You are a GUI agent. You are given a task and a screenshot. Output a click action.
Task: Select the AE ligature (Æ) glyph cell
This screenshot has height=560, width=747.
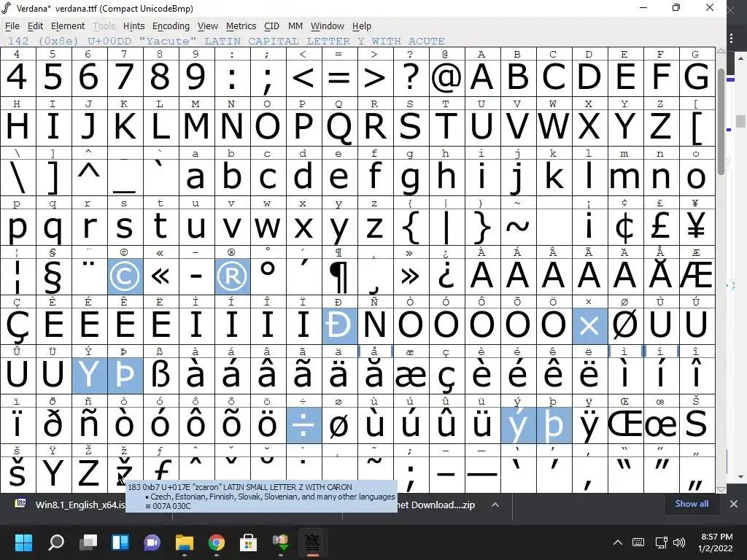697,276
